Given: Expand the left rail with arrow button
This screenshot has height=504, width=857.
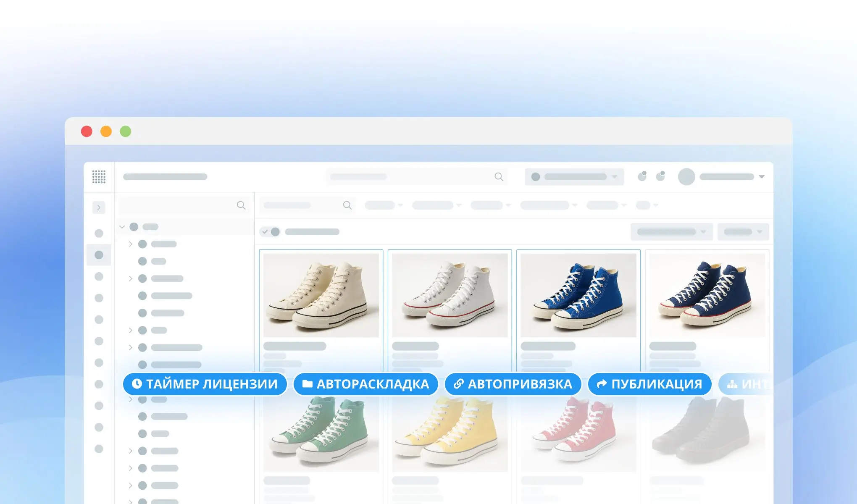Looking at the screenshot, I should pyautogui.click(x=99, y=207).
